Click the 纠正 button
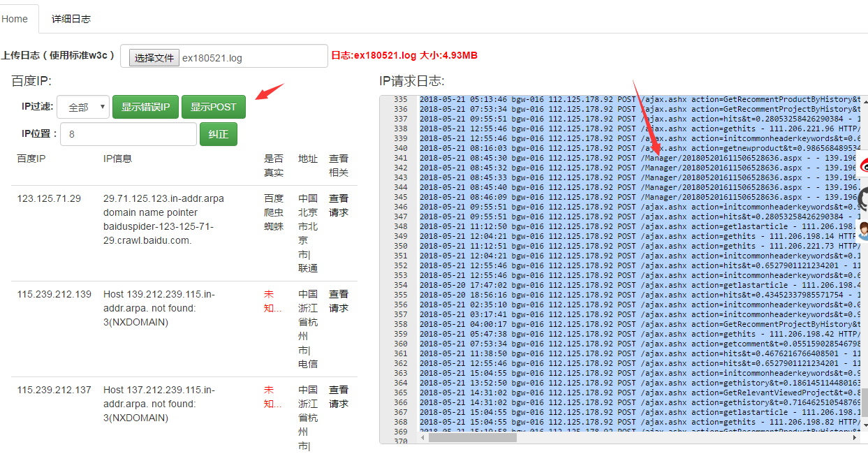 click(x=219, y=134)
